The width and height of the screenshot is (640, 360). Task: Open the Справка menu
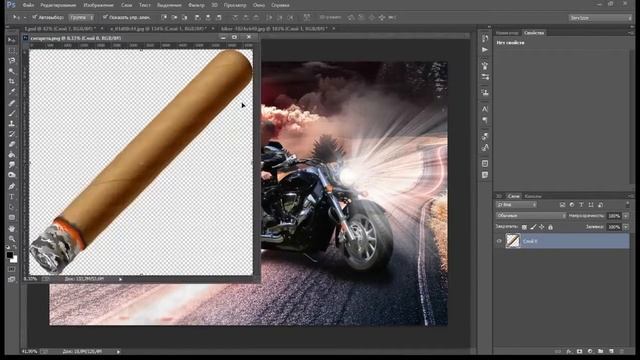[x=280, y=5]
